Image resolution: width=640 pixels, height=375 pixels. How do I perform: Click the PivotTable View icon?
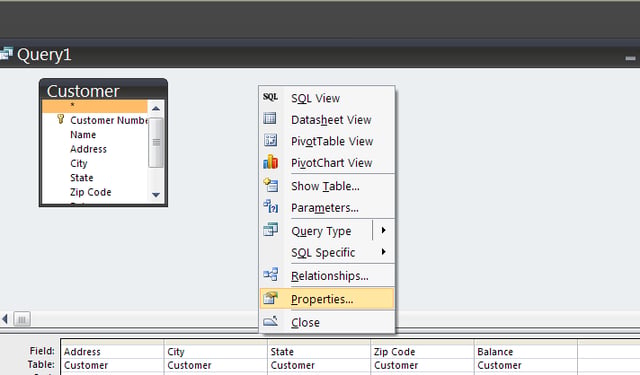270,140
